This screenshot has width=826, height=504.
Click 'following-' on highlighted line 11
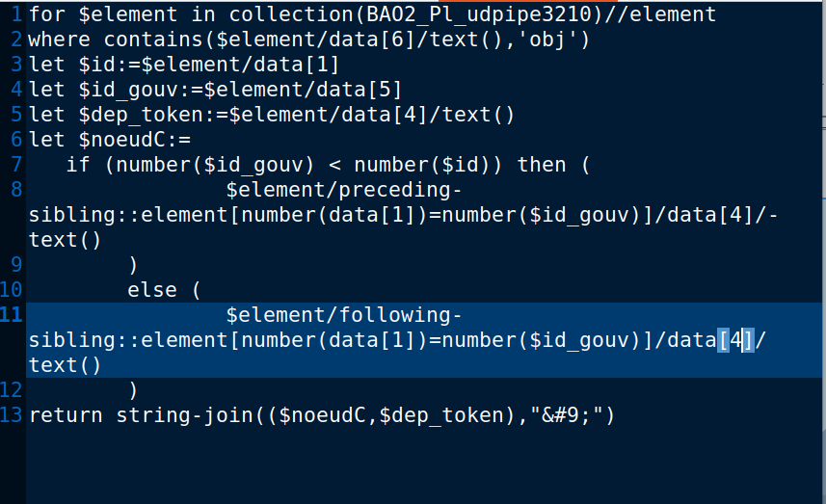click(400, 315)
